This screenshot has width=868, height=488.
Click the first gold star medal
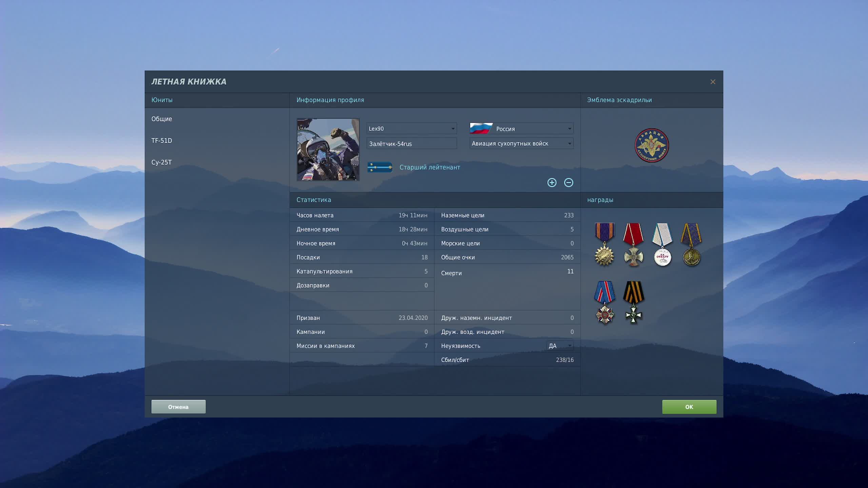(604, 244)
